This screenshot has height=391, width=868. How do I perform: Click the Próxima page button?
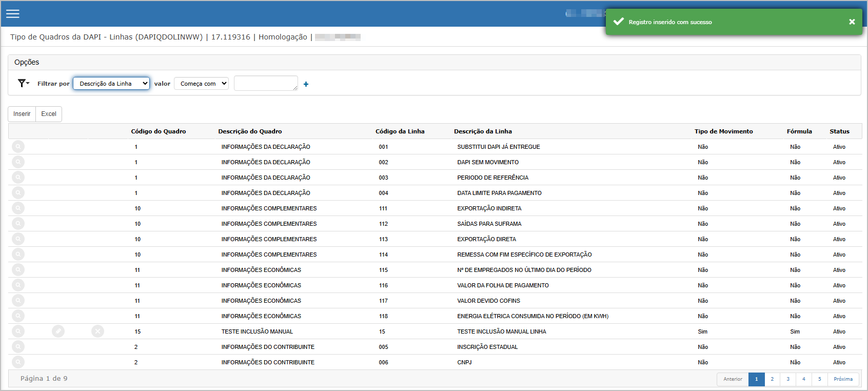coord(843,379)
